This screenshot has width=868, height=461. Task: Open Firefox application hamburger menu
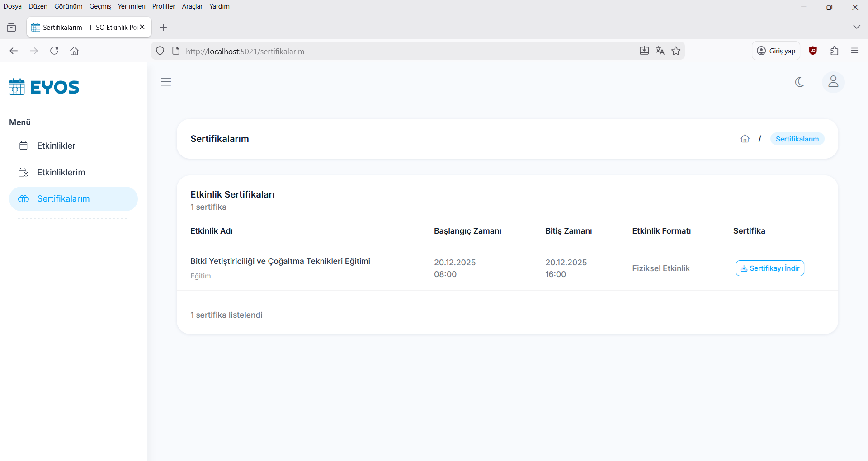click(x=854, y=51)
